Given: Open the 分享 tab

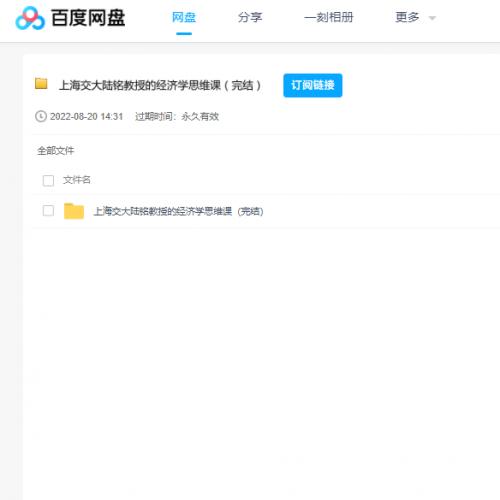Looking at the screenshot, I should tap(250, 17).
